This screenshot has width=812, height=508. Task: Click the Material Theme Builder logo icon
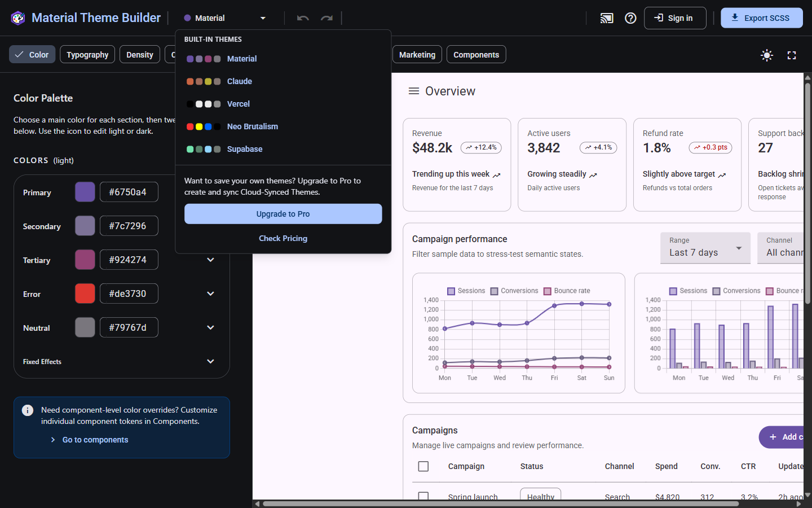coord(18,18)
